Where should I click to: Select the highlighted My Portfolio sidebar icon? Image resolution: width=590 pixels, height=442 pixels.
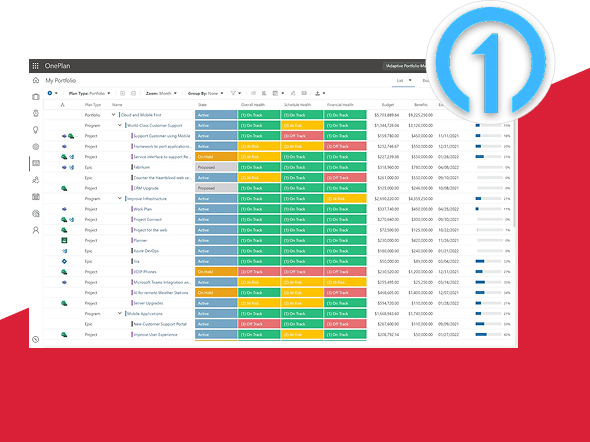point(36,163)
